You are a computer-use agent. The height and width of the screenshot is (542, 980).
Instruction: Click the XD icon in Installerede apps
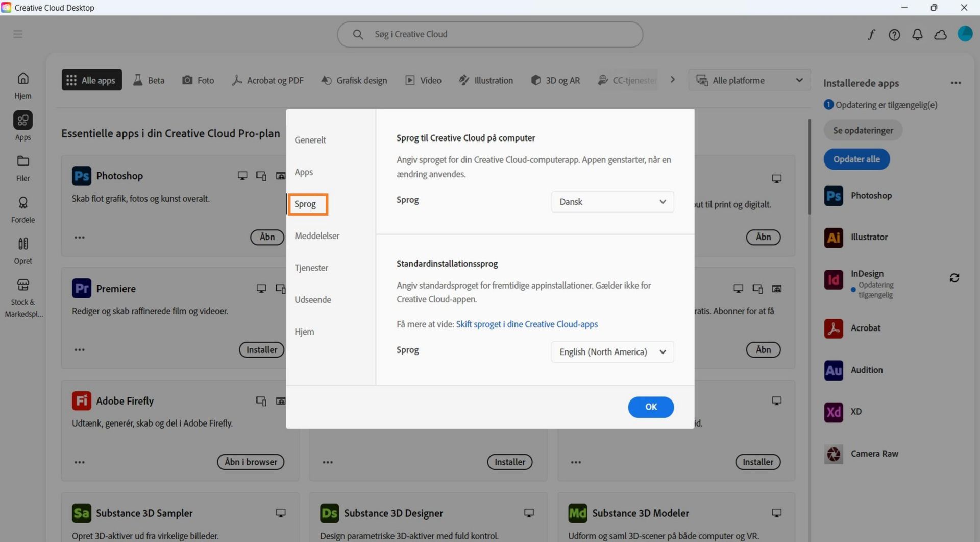point(834,412)
